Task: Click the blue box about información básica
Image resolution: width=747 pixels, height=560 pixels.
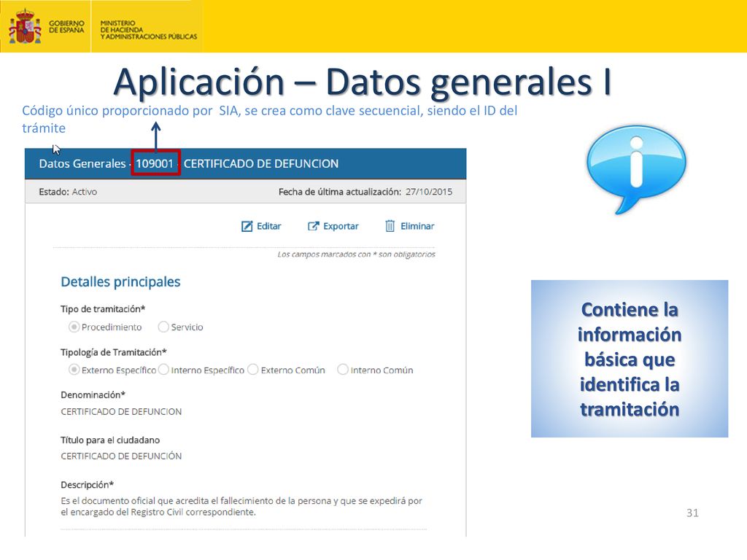Action: pyautogui.click(x=630, y=359)
